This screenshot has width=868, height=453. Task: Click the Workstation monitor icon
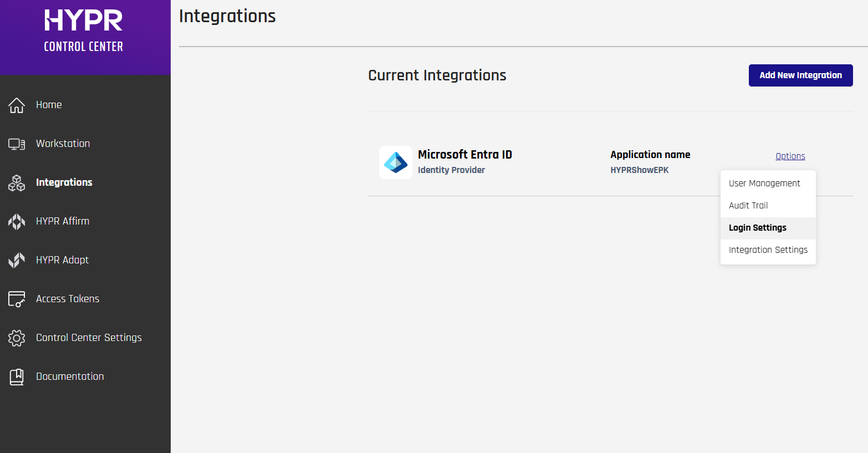click(x=17, y=144)
